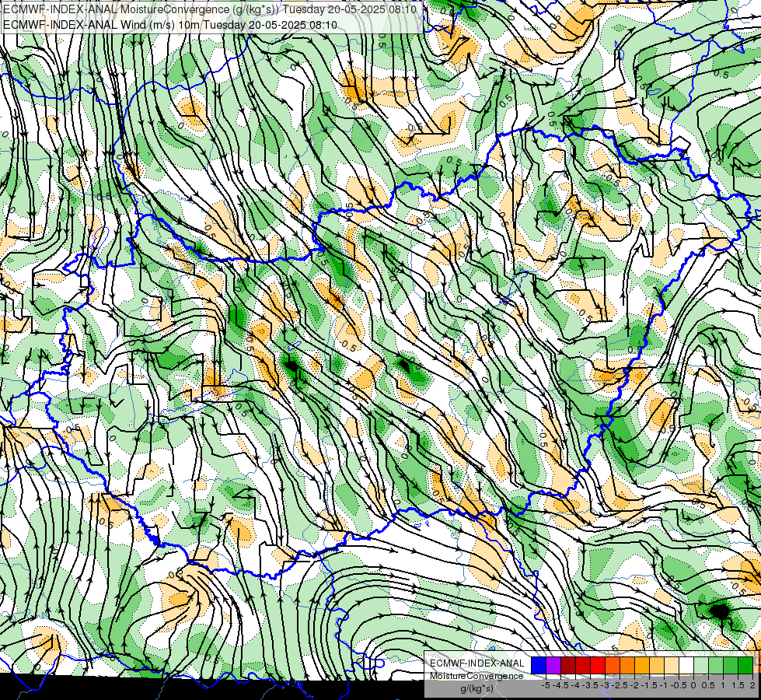Click the MoistureConvergence label in the legend
The image size is (761, 700).
tap(476, 676)
